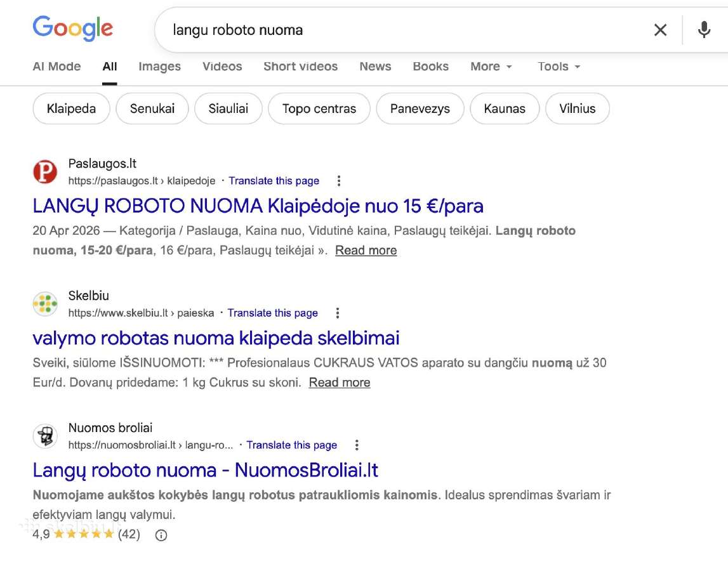This screenshot has width=728, height=571.
Task: Switch to Images tab
Action: coord(160,67)
